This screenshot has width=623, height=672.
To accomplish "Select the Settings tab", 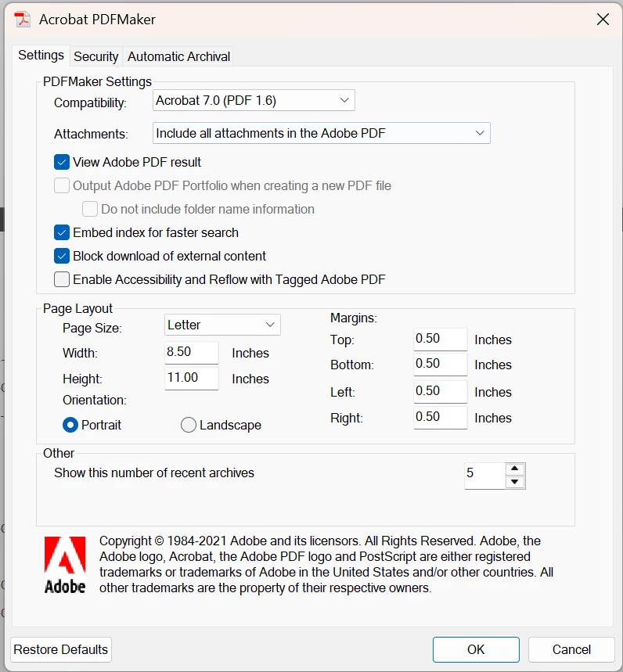I will [x=41, y=56].
